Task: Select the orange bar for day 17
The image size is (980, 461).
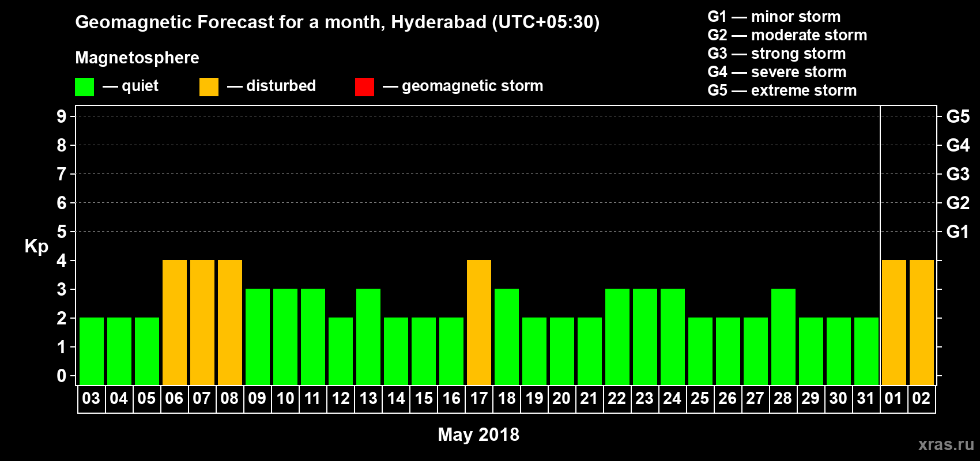Action: tap(479, 322)
